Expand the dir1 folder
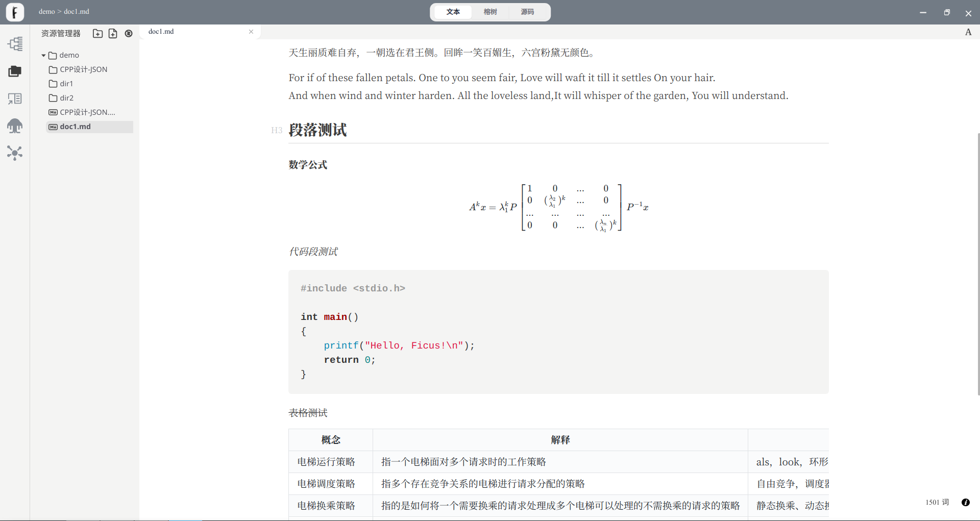Viewport: 980px width, 521px height. [66, 84]
